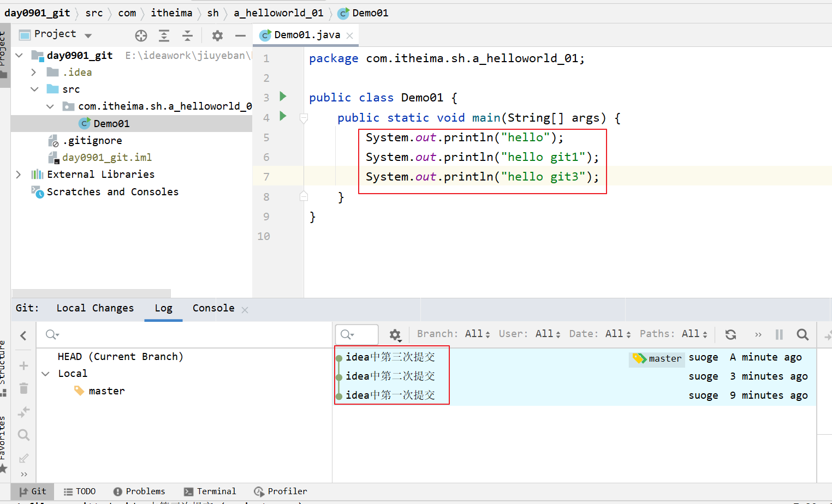Hide the Project panel with minus icon

point(240,36)
